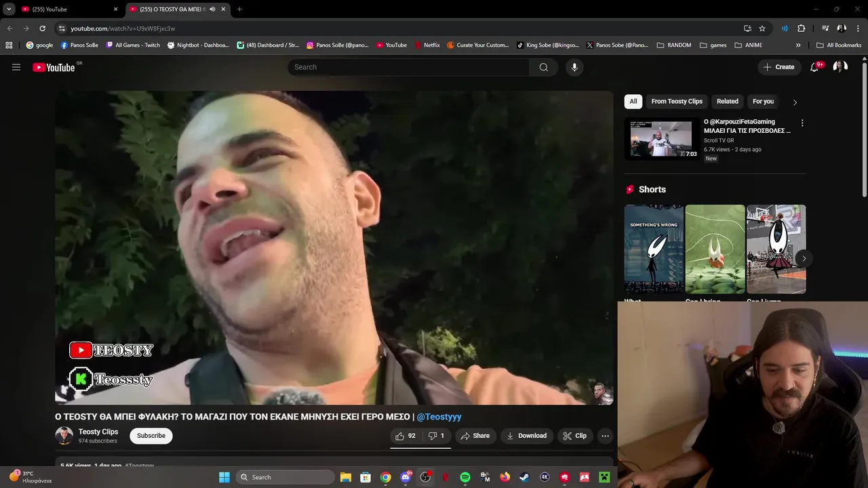Subscribe to Teosty Clips
This screenshot has height=488, width=868.
click(151, 436)
